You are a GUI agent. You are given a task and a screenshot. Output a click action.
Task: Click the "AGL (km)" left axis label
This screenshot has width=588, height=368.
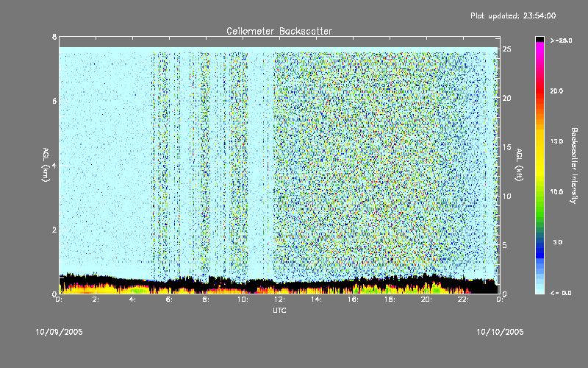pyautogui.click(x=46, y=165)
